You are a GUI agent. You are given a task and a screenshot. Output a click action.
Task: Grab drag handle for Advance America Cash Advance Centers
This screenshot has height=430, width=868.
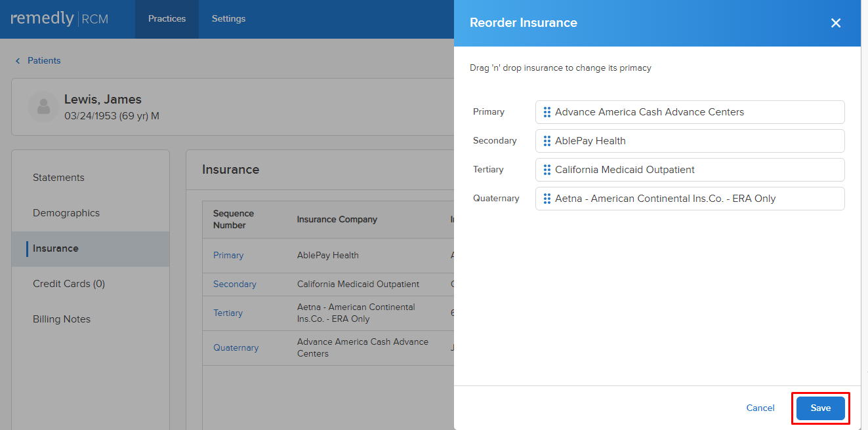(x=547, y=112)
